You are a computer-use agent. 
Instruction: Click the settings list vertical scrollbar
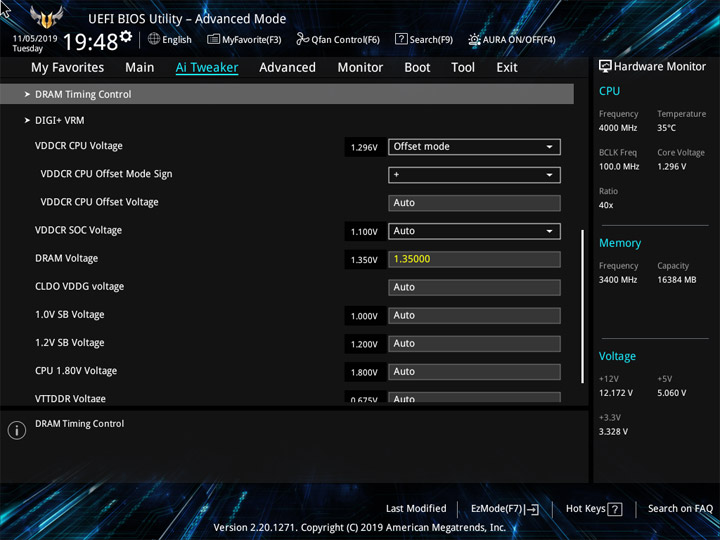[x=582, y=306]
